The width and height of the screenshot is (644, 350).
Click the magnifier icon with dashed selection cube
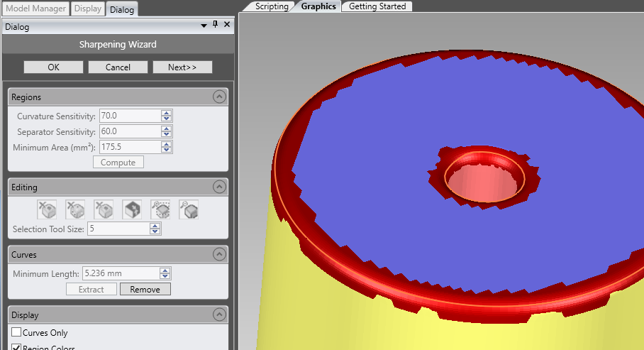160,209
